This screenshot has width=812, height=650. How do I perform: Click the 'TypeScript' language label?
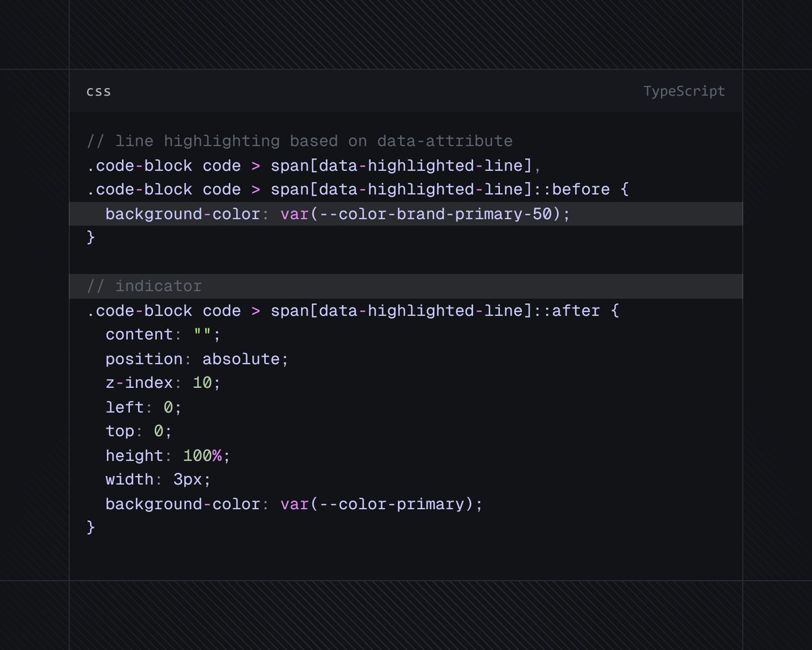coord(684,91)
